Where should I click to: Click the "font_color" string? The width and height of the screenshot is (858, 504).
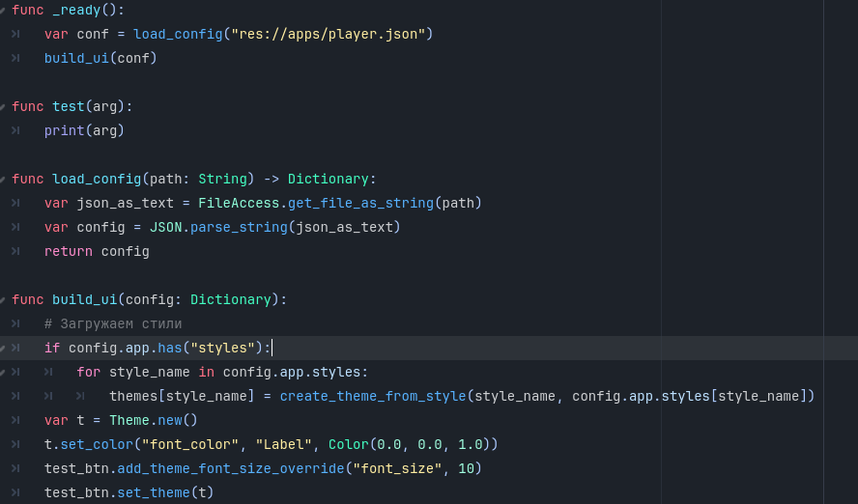pyautogui.click(x=190, y=444)
